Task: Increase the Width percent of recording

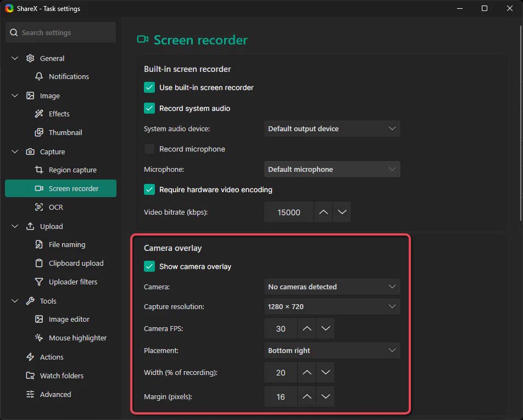Action: coord(307,372)
